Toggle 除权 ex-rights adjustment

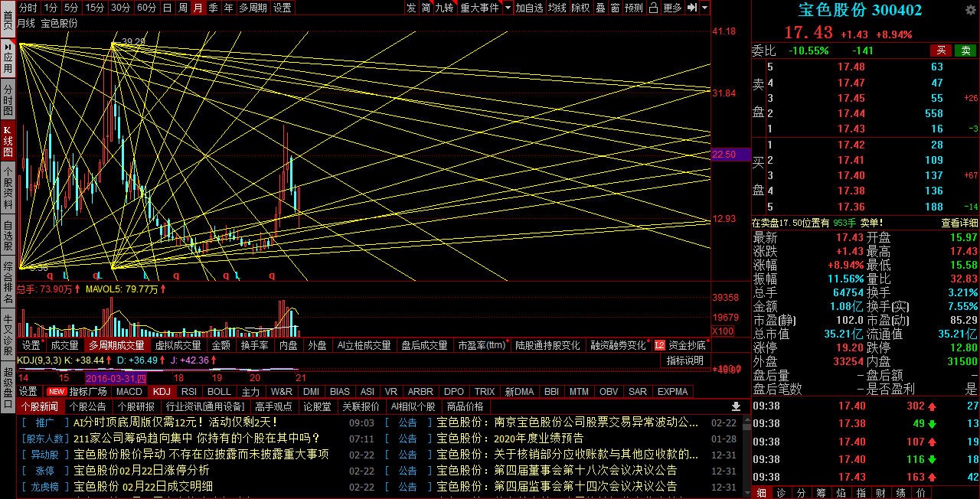coord(581,8)
